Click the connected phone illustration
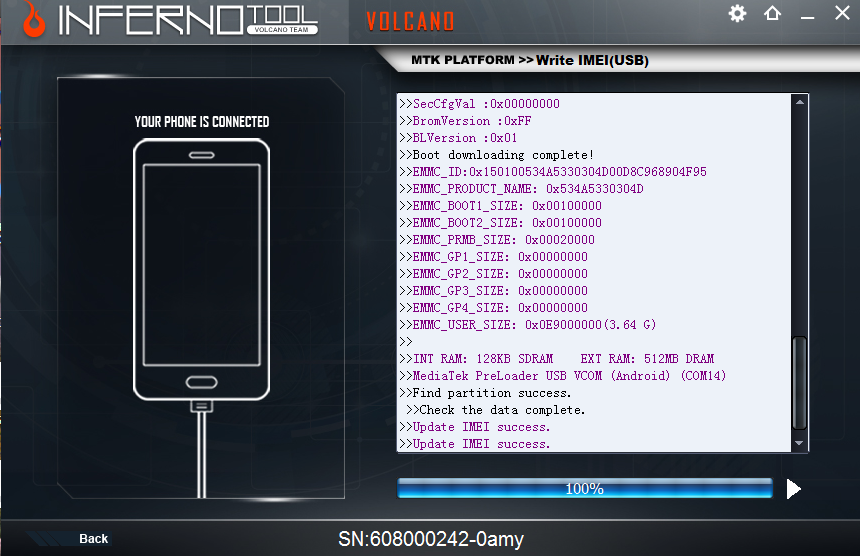This screenshot has width=860, height=556. (201, 270)
